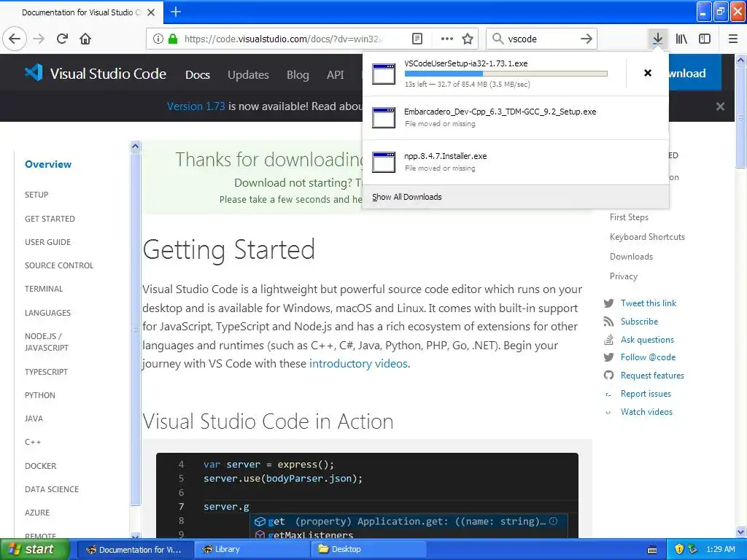Click the VSCodeUserSetup-ia32-1.73.1.exe file icon
Screen dimensions: 747x560
(384, 74)
